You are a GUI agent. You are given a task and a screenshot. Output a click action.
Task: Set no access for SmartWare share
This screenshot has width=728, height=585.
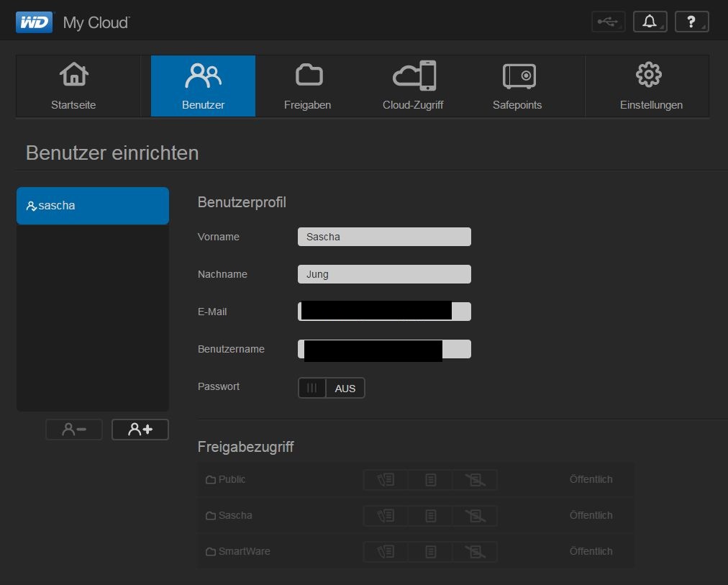475,552
